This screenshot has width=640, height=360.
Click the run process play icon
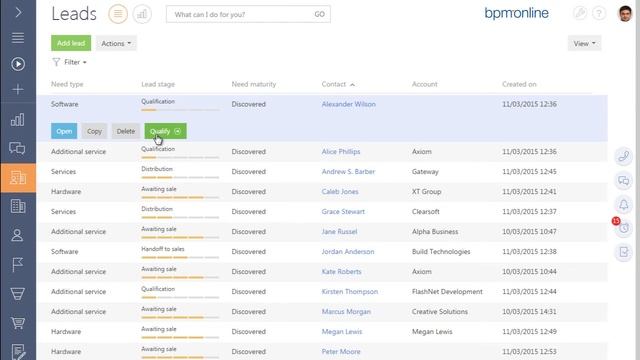(18, 64)
